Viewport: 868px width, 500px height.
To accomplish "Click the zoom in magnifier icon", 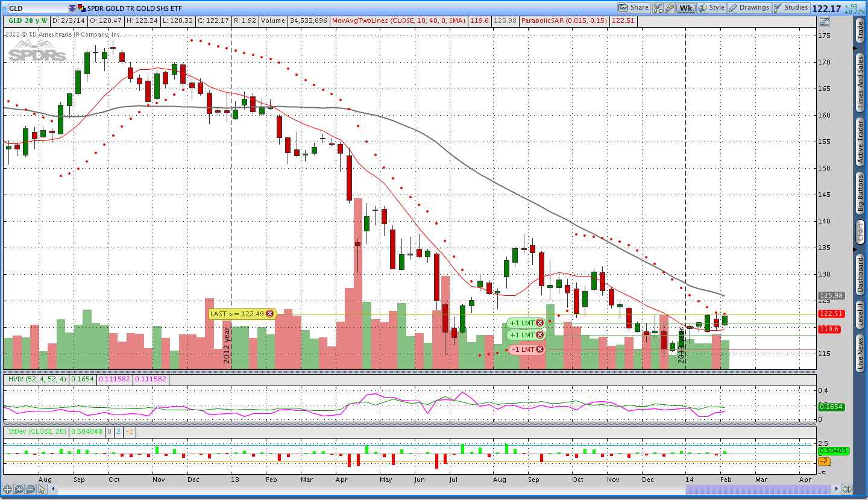I will [19, 489].
